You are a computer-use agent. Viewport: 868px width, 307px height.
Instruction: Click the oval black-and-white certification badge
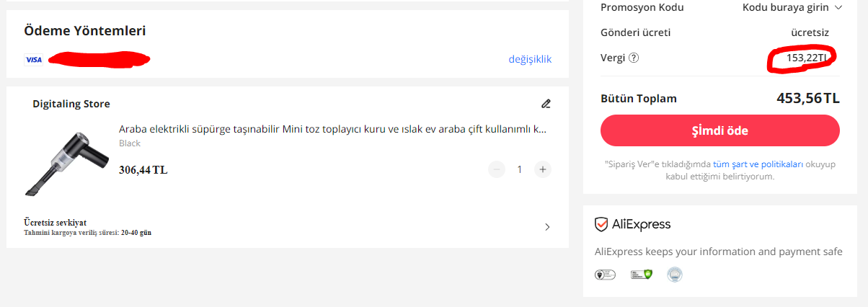pyautogui.click(x=604, y=275)
